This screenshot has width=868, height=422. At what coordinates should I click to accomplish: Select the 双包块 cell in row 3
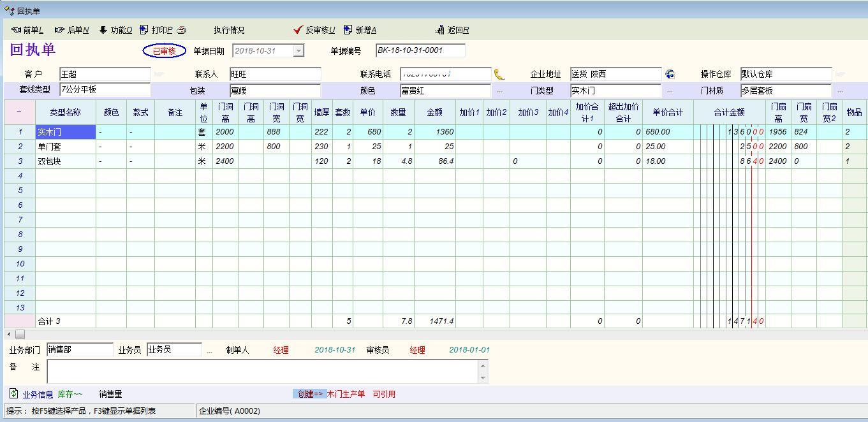(x=66, y=161)
